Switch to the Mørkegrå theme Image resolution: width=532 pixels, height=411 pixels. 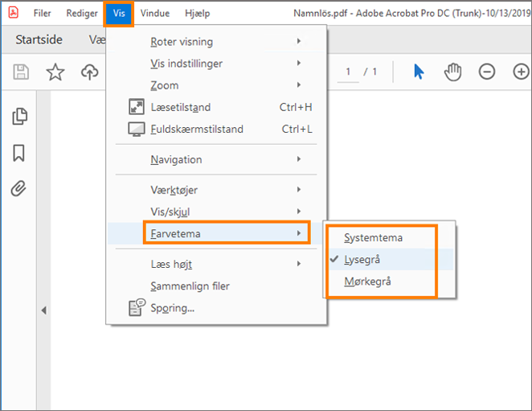coord(368,282)
